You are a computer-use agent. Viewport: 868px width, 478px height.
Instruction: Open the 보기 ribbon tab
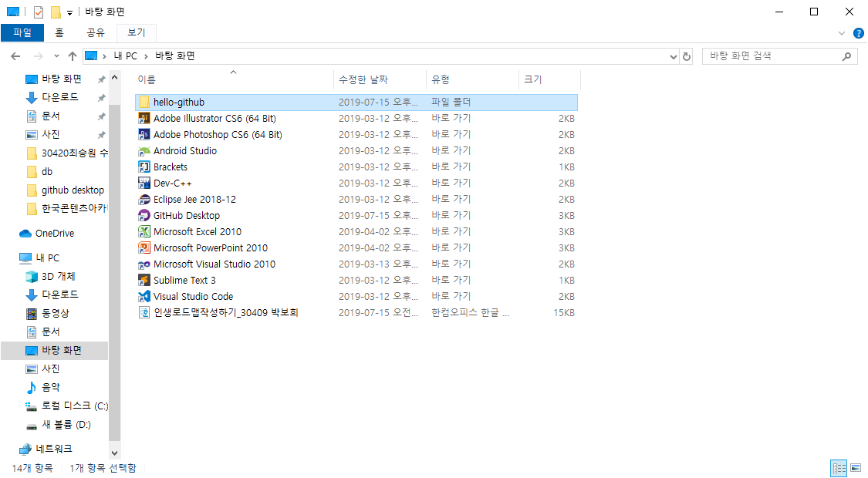[136, 32]
